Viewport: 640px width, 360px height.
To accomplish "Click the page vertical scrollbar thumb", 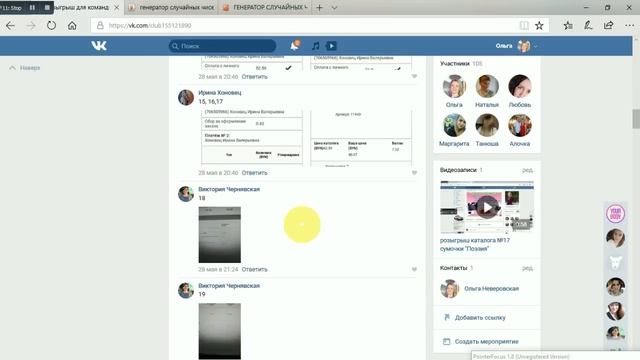I will pos(636,119).
